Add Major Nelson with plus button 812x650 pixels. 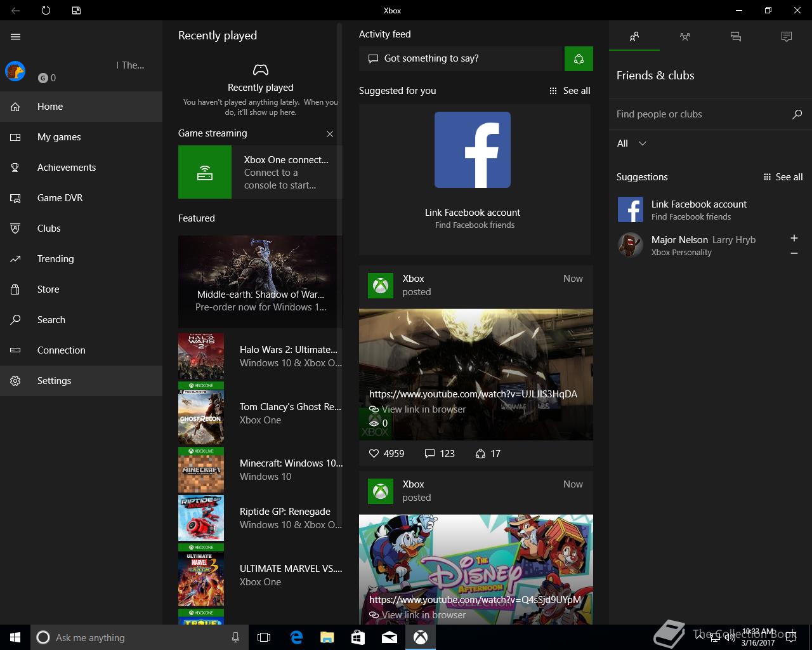(794, 238)
